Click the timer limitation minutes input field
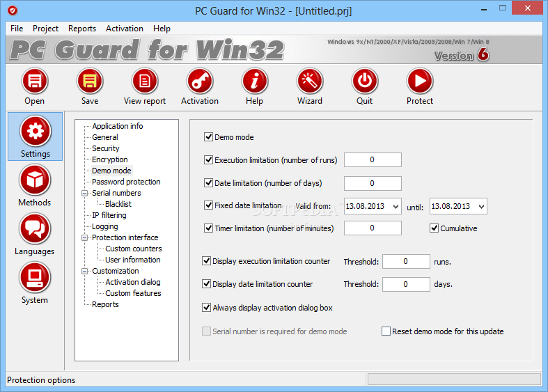Screen dimensions: 548x392 tap(373, 228)
